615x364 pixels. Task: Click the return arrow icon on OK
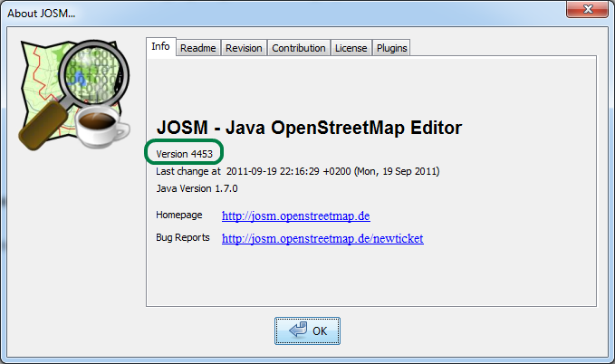click(x=298, y=330)
